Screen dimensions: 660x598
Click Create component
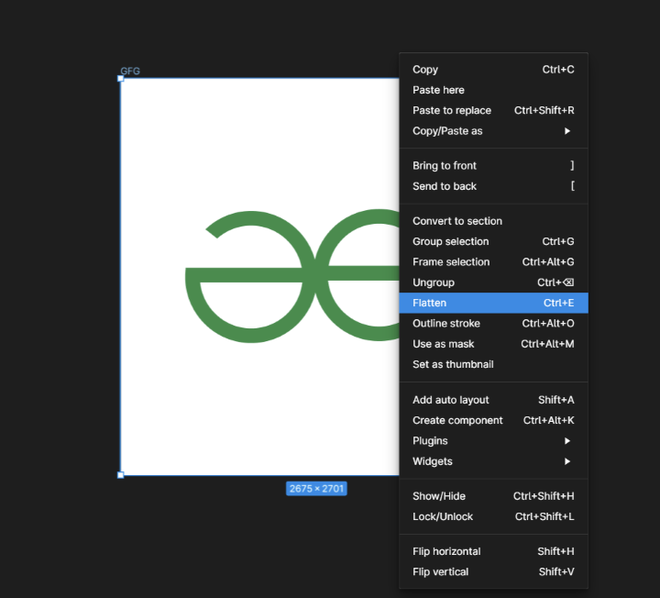493,420
